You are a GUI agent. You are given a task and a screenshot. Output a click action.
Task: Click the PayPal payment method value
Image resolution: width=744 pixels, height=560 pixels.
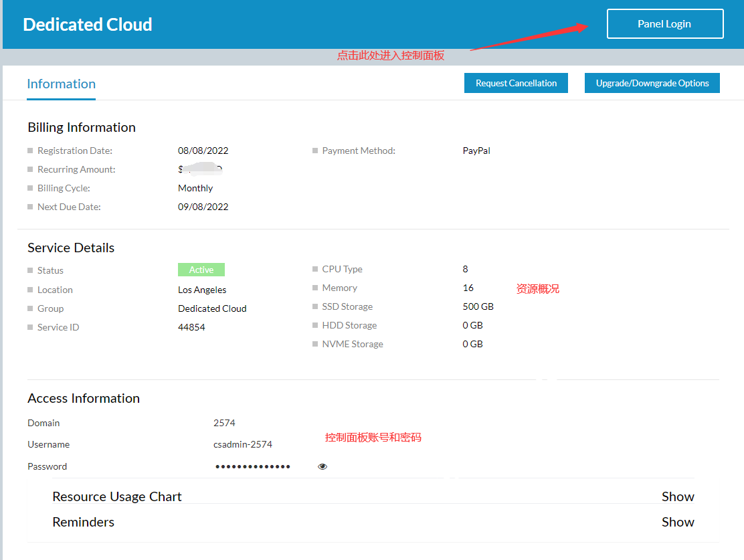(x=476, y=151)
